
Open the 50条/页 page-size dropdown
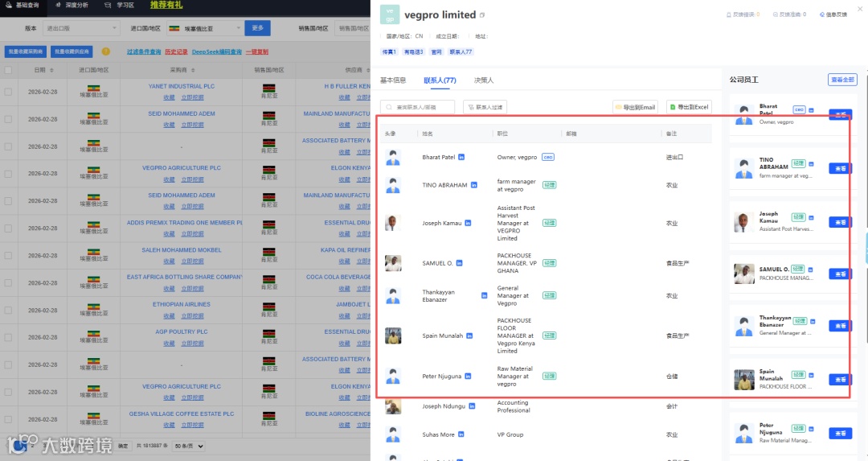click(x=189, y=446)
